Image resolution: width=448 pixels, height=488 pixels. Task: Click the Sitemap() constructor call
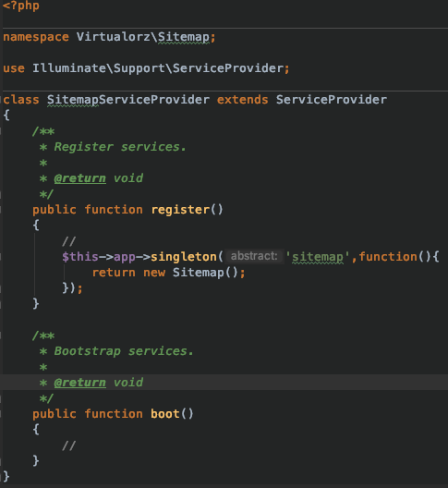(206, 273)
